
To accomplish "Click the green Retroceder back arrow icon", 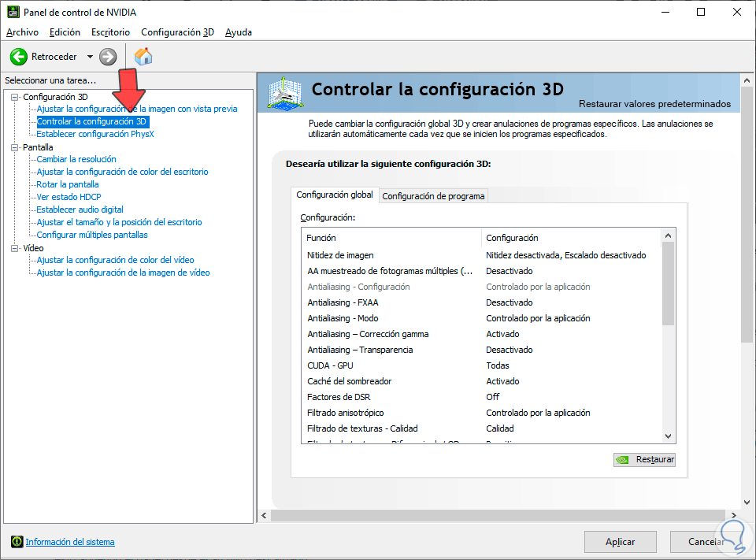I will click(19, 57).
